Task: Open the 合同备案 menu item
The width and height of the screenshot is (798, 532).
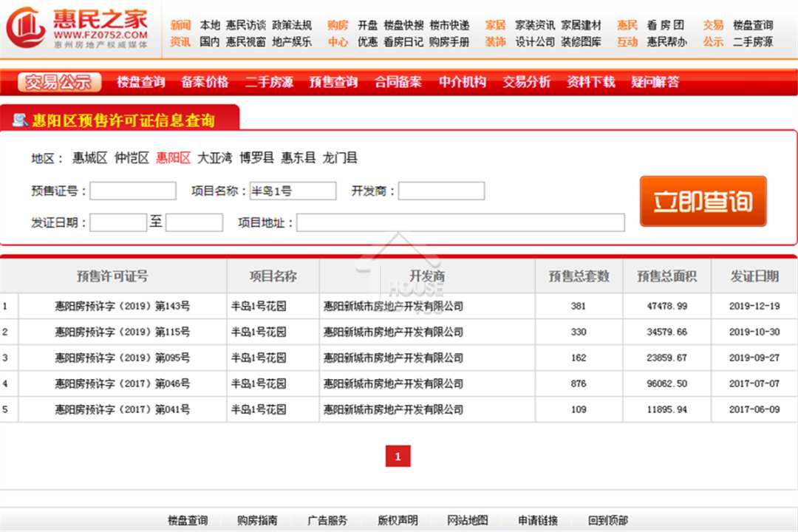Action: click(398, 82)
